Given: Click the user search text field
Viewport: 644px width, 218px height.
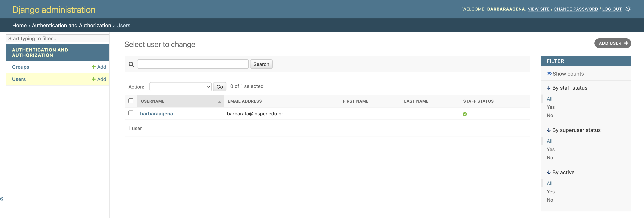Looking at the screenshot, I should [x=192, y=64].
